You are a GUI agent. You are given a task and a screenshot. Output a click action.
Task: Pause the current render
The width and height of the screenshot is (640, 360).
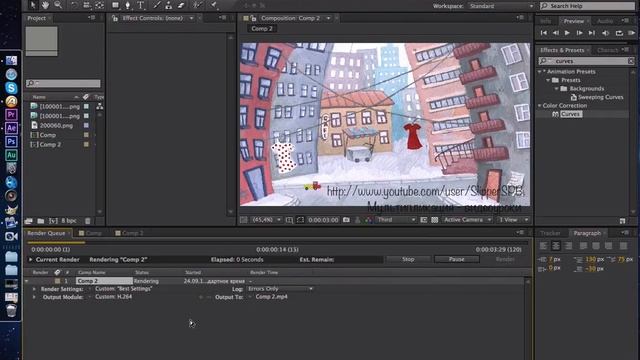tap(457, 259)
